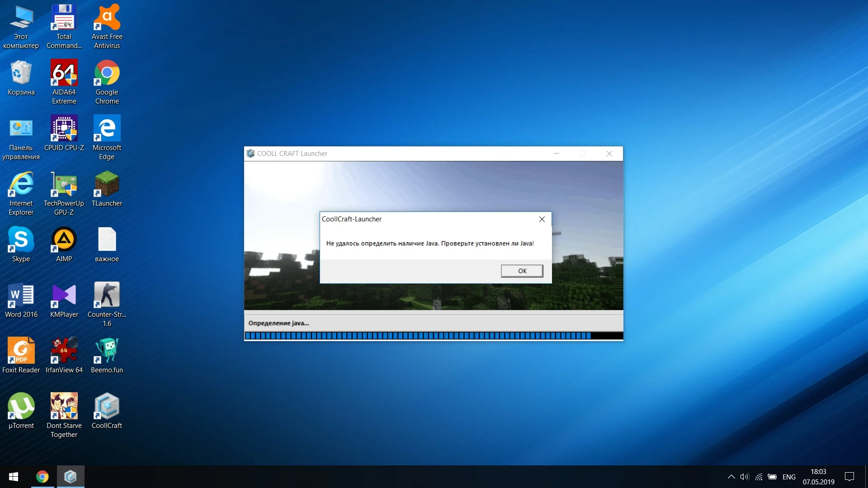
Task: Click the launcher's Java detection progress bar
Action: pos(433,336)
